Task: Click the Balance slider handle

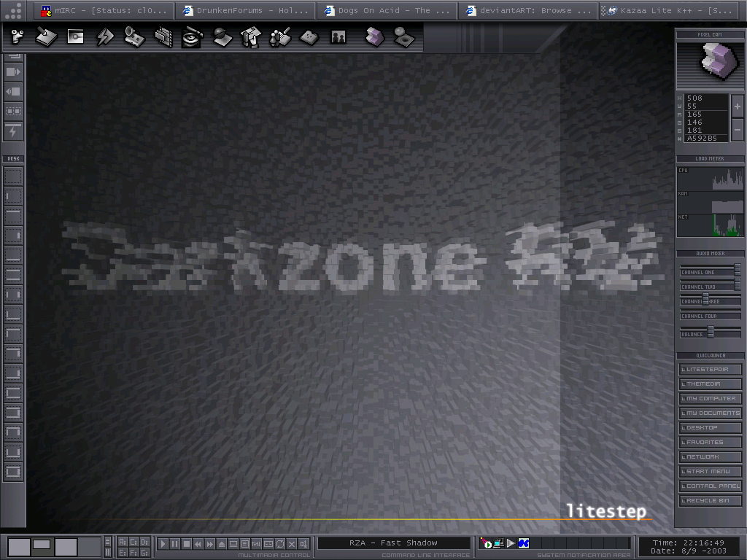Action: 710,332
